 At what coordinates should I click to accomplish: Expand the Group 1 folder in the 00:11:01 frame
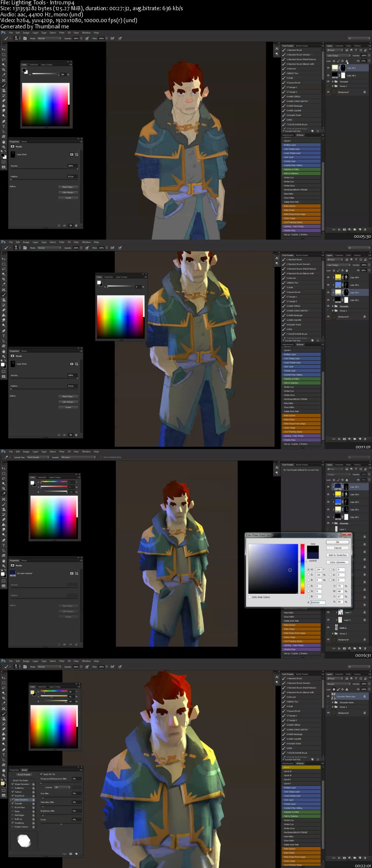click(x=333, y=311)
